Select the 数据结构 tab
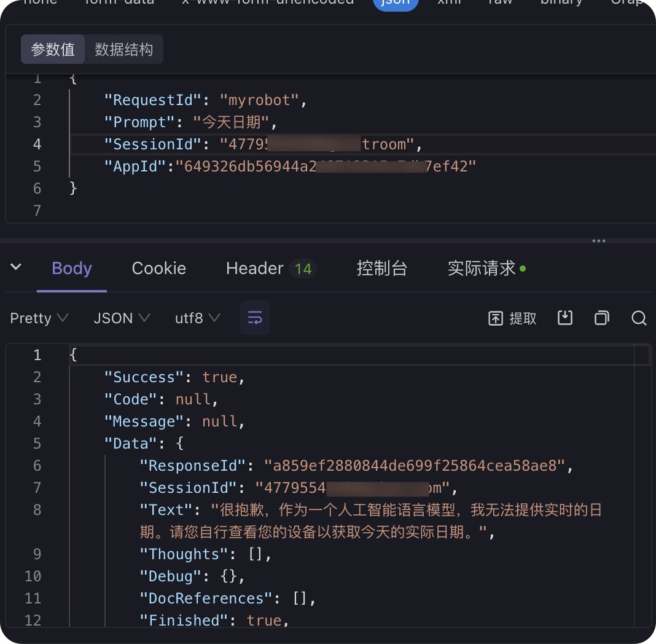Image resolution: width=656 pixels, height=644 pixels. point(124,49)
